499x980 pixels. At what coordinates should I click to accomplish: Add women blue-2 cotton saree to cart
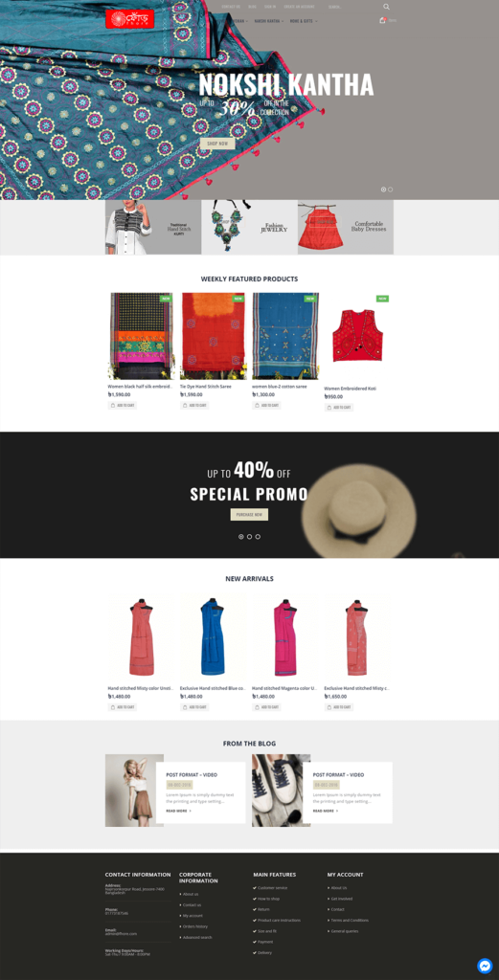point(266,406)
